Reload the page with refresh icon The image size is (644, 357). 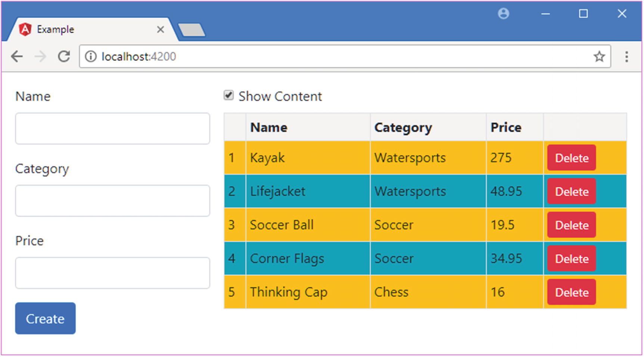[64, 57]
